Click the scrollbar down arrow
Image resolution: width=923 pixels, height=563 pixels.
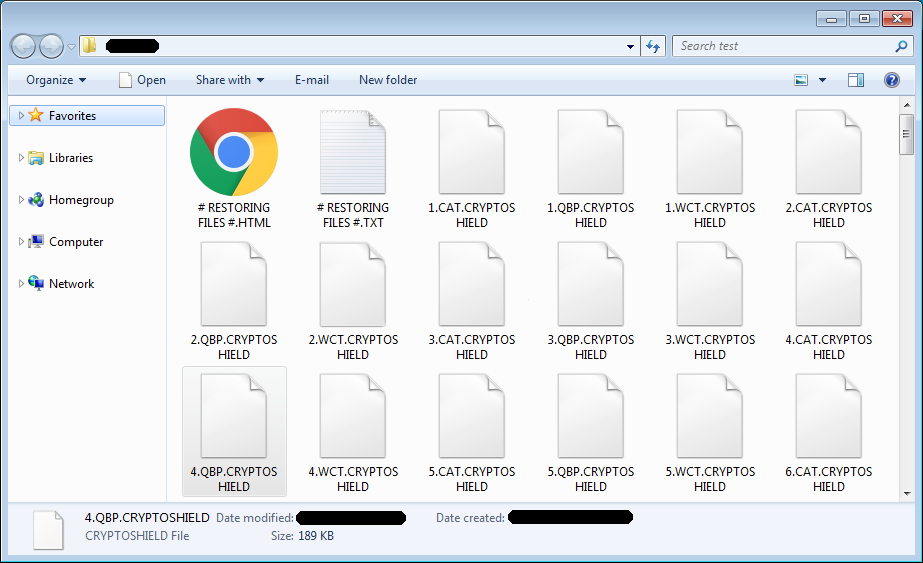click(907, 494)
